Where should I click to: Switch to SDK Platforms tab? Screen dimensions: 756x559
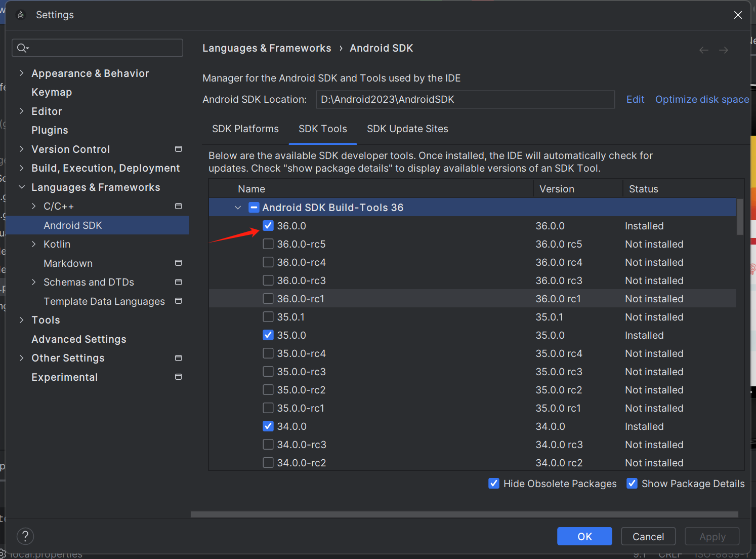pos(245,129)
